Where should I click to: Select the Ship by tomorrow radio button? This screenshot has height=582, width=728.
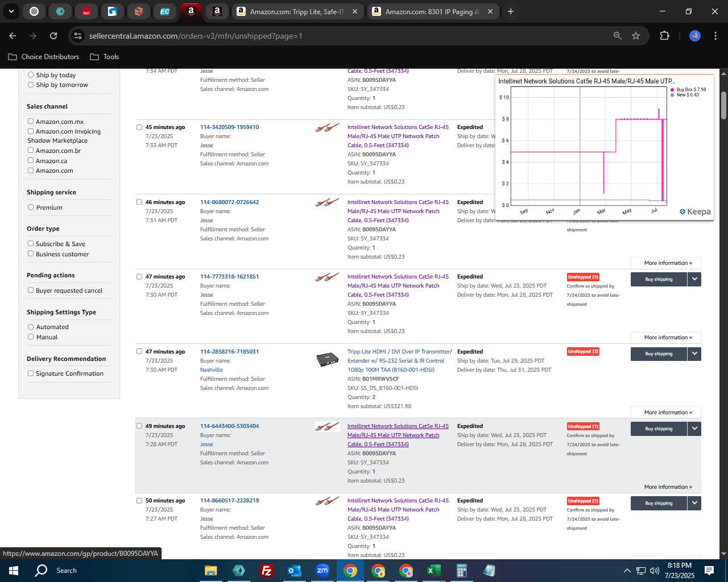click(x=31, y=85)
